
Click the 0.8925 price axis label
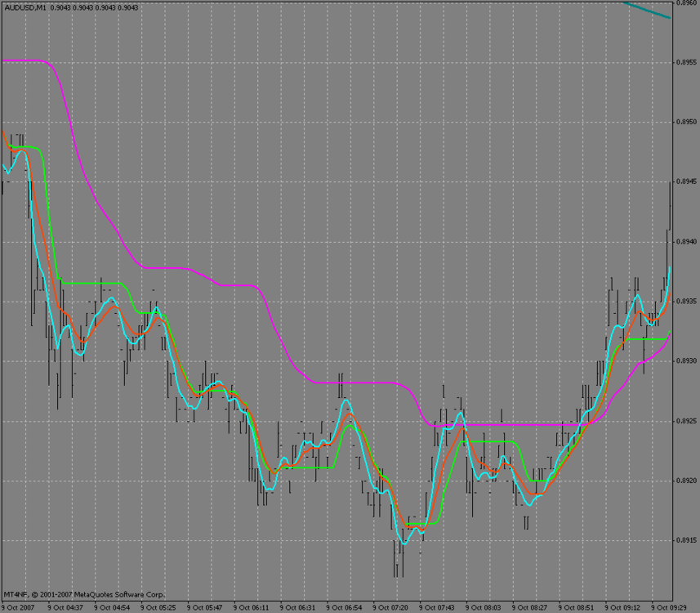(x=686, y=421)
